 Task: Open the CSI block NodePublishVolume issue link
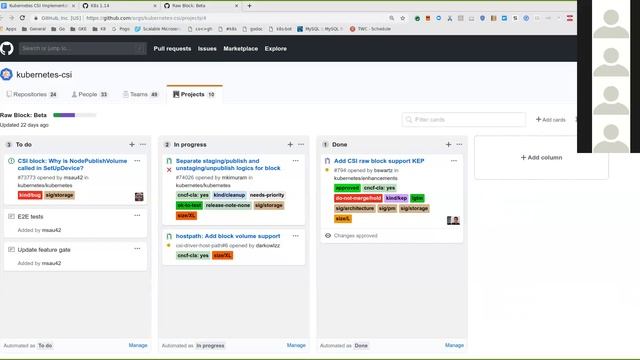click(x=72, y=164)
